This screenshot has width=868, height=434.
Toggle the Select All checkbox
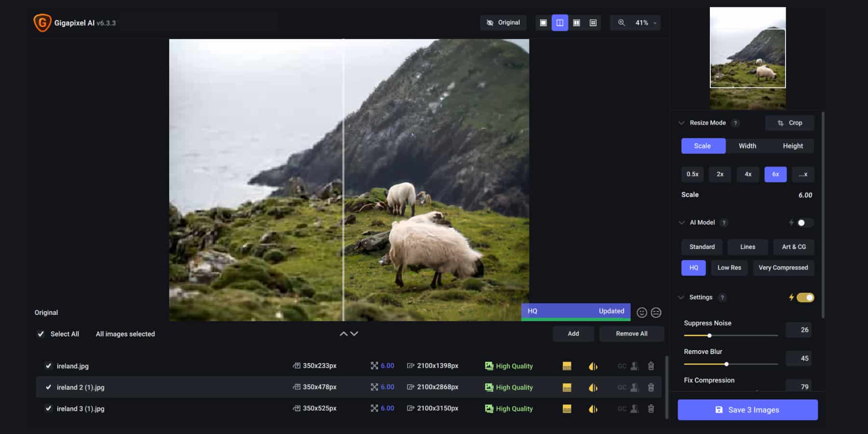[41, 334]
